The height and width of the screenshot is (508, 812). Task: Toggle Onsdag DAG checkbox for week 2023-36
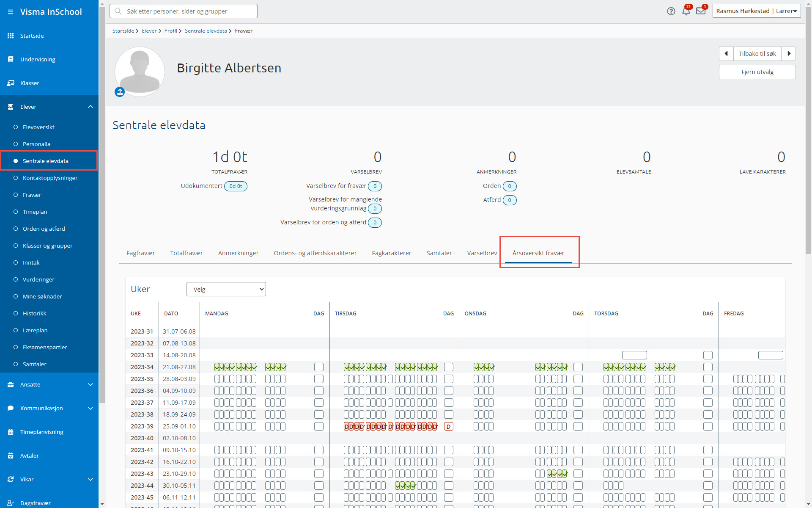[578, 391]
